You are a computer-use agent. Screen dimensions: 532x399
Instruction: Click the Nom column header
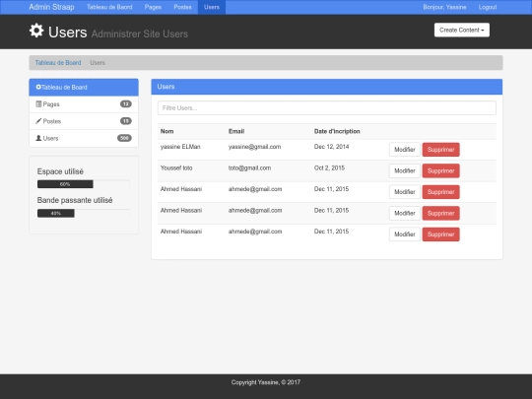click(x=166, y=131)
